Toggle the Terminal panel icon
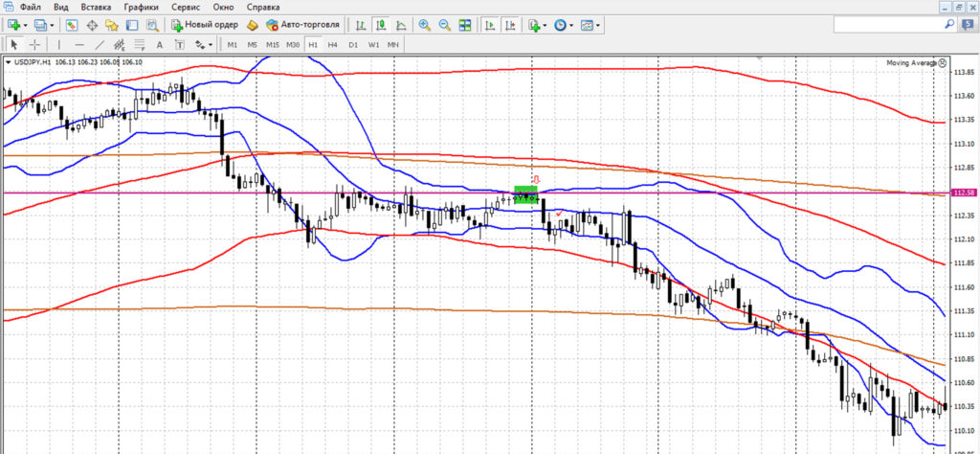Viewport: 980px width, 454px height. (132, 25)
